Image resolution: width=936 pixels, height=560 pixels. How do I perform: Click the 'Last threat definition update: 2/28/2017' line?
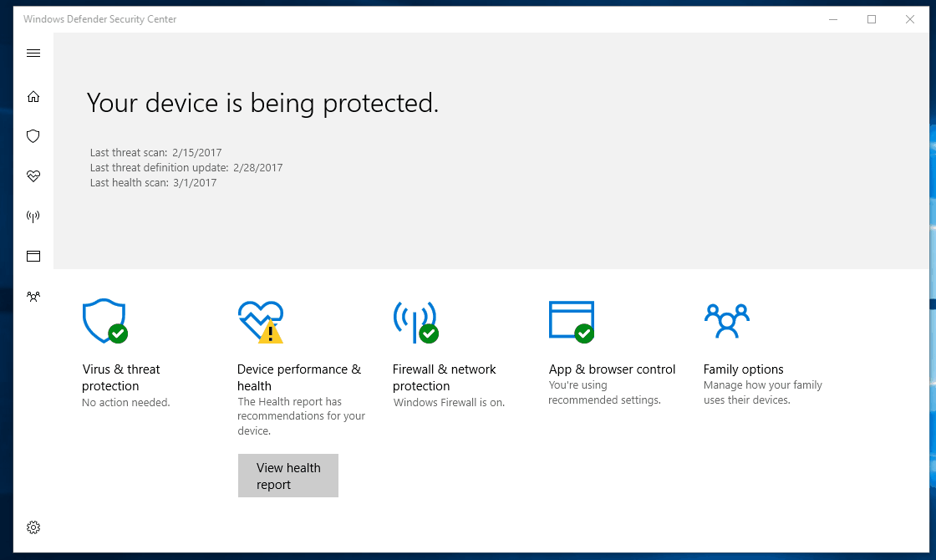tap(186, 168)
